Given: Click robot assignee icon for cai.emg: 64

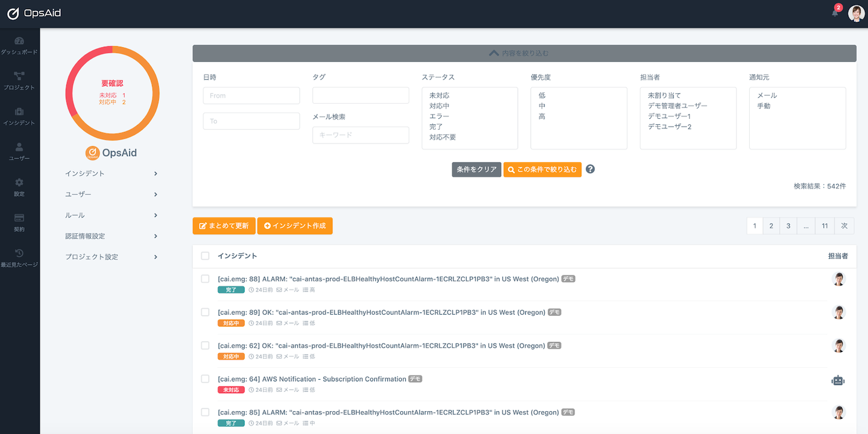Looking at the screenshot, I should click(x=838, y=380).
